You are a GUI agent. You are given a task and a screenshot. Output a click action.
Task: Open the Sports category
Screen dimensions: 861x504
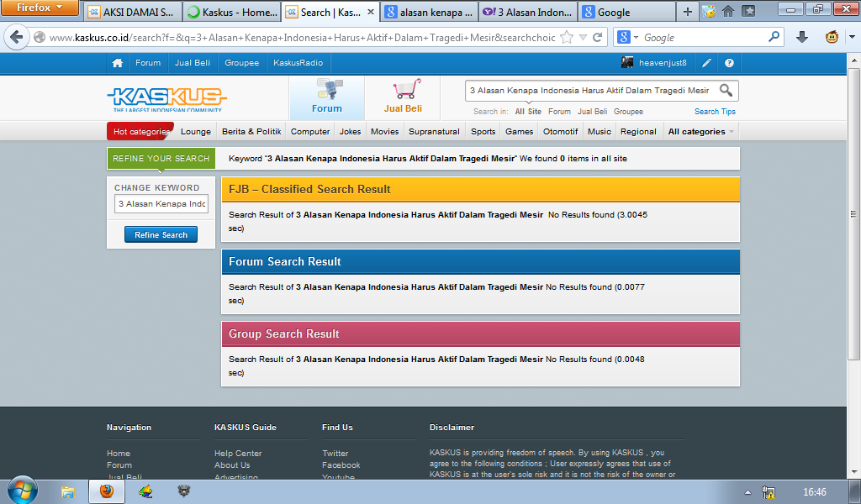(483, 132)
